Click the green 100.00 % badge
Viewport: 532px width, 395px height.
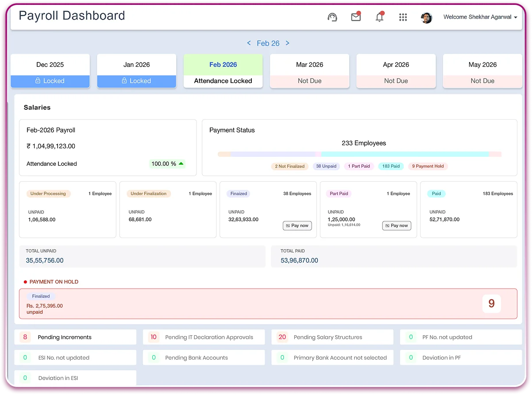coord(167,164)
